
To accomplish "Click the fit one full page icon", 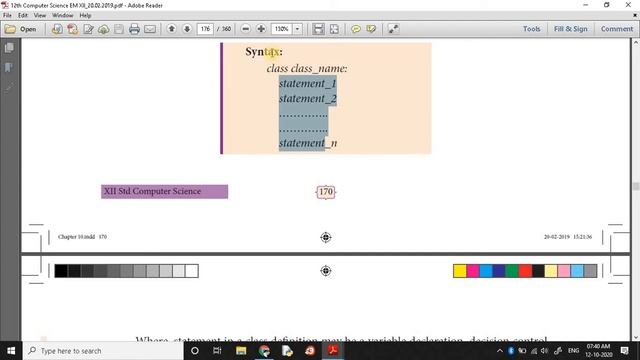I will 334,29.
